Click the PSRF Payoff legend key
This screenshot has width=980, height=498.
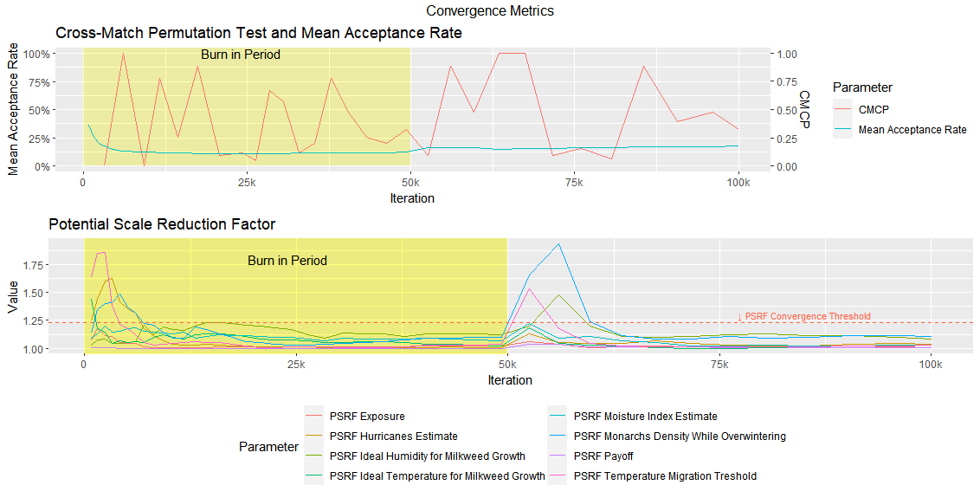coord(558,456)
